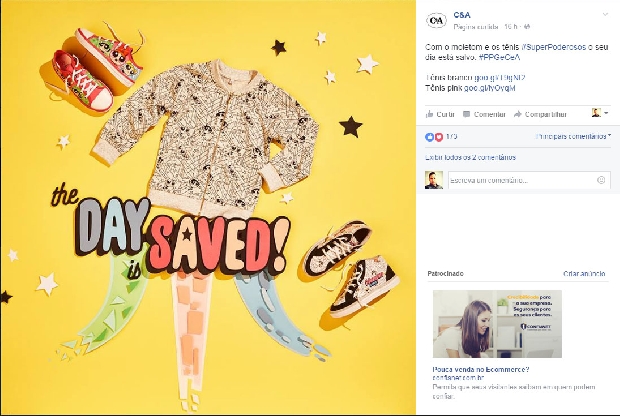Click the blue Like reaction icon
Image resolution: width=620 pixels, height=416 pixels.
point(429,137)
